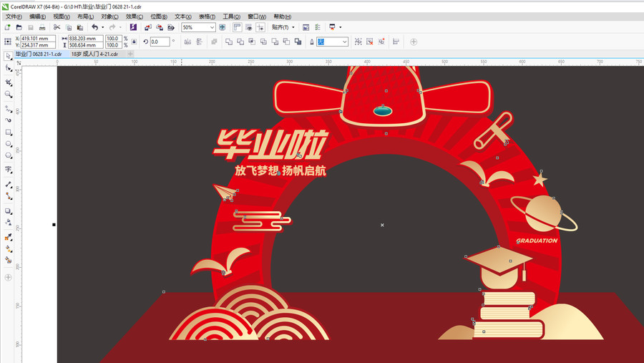Select the Artistic Media tool

coord(8,120)
